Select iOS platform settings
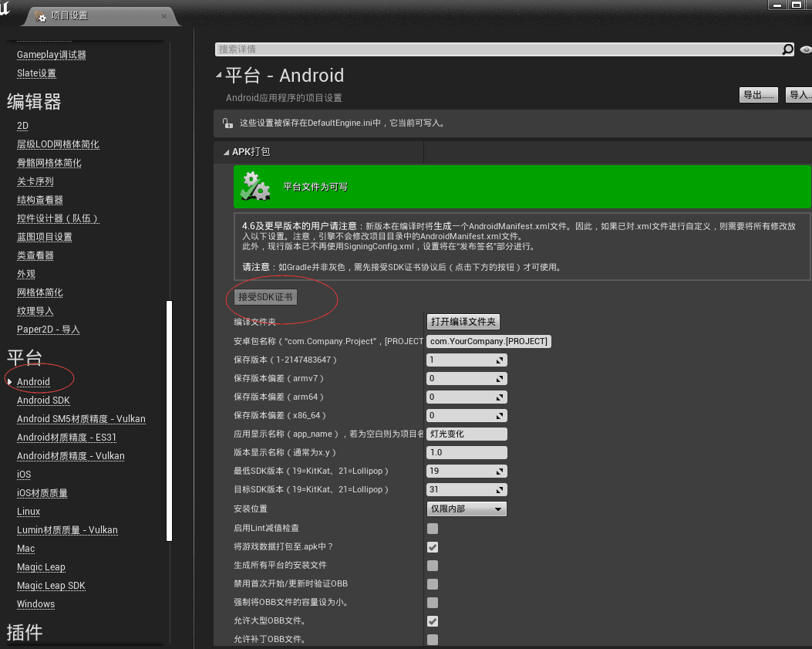812x649 pixels. click(x=24, y=475)
